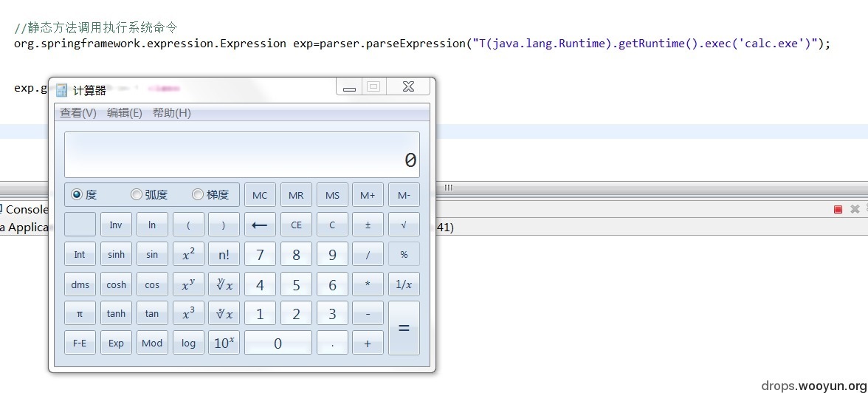
Task: Insert a closing parenthesis in the calculator
Action: [x=224, y=225]
